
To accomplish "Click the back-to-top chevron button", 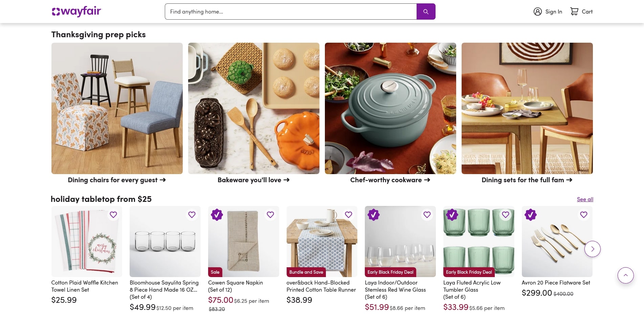I will pos(625,275).
